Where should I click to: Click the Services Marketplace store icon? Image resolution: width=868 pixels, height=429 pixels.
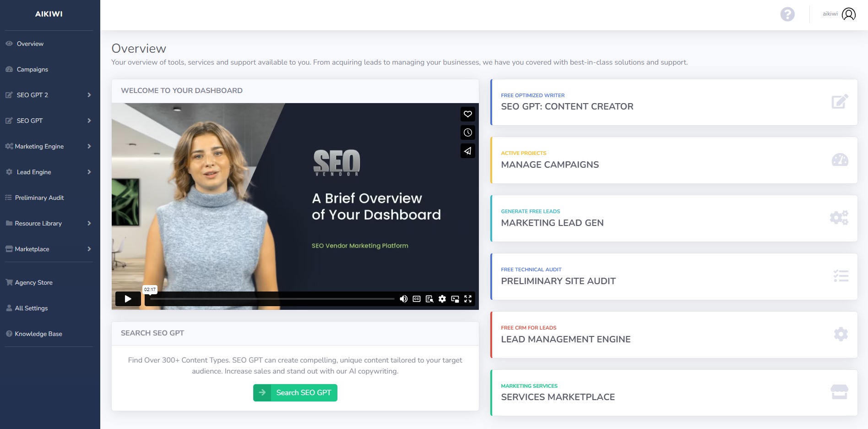coord(840,392)
